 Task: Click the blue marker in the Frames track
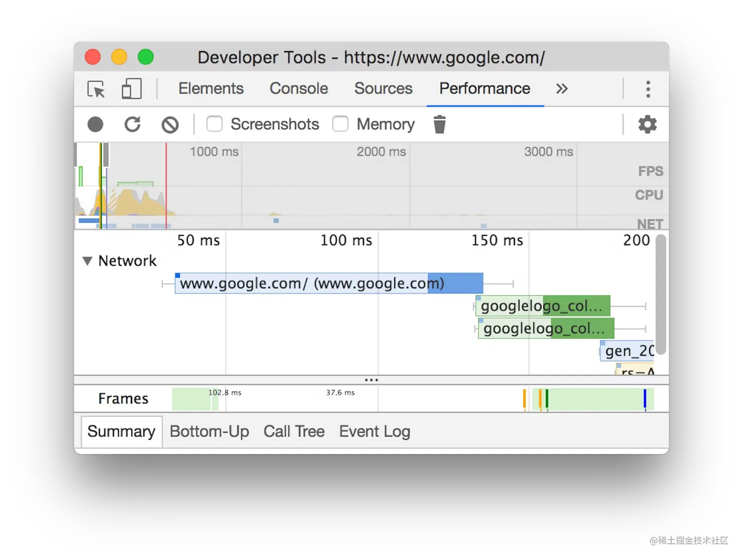tap(645, 399)
